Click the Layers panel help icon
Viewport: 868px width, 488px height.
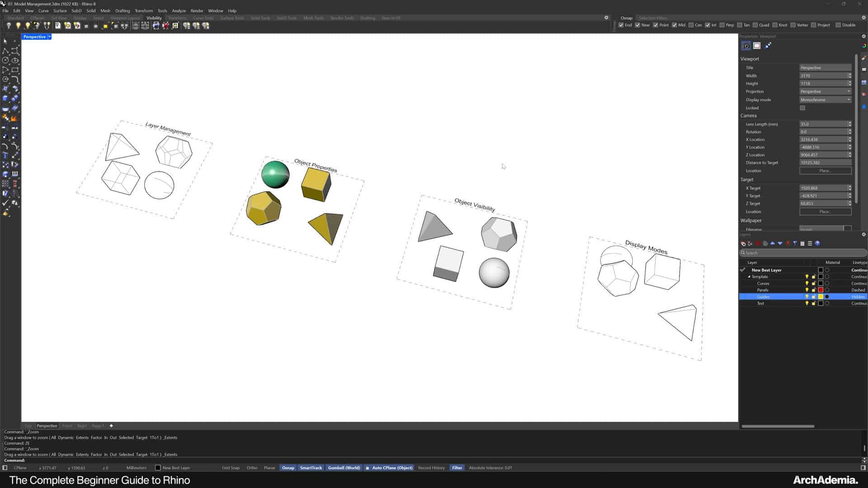point(817,244)
